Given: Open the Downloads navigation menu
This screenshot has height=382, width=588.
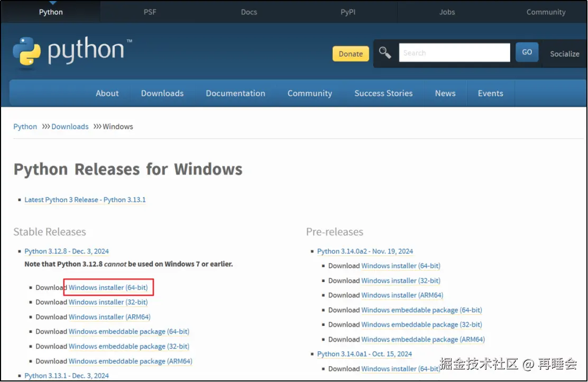Looking at the screenshot, I should coord(162,93).
